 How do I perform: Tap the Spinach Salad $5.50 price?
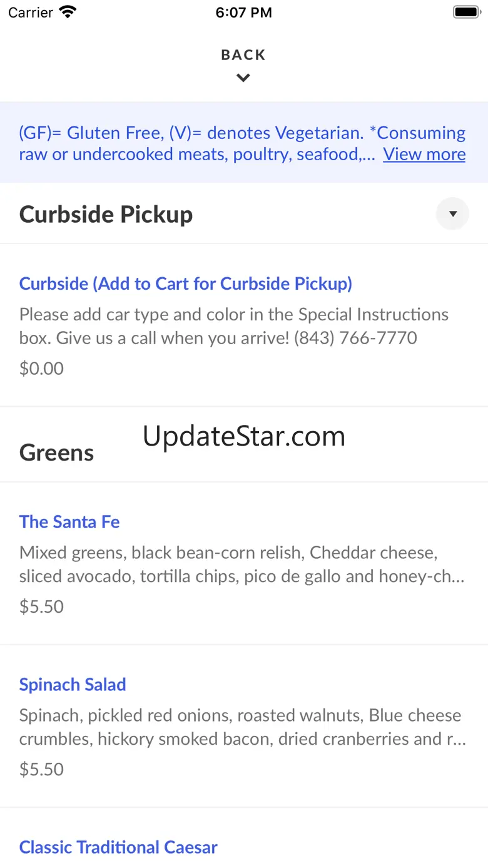pos(41,769)
